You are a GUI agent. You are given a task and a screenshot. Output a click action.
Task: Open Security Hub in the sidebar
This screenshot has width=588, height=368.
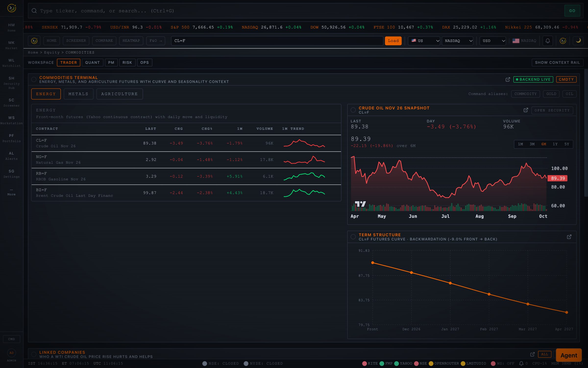pyautogui.click(x=12, y=83)
